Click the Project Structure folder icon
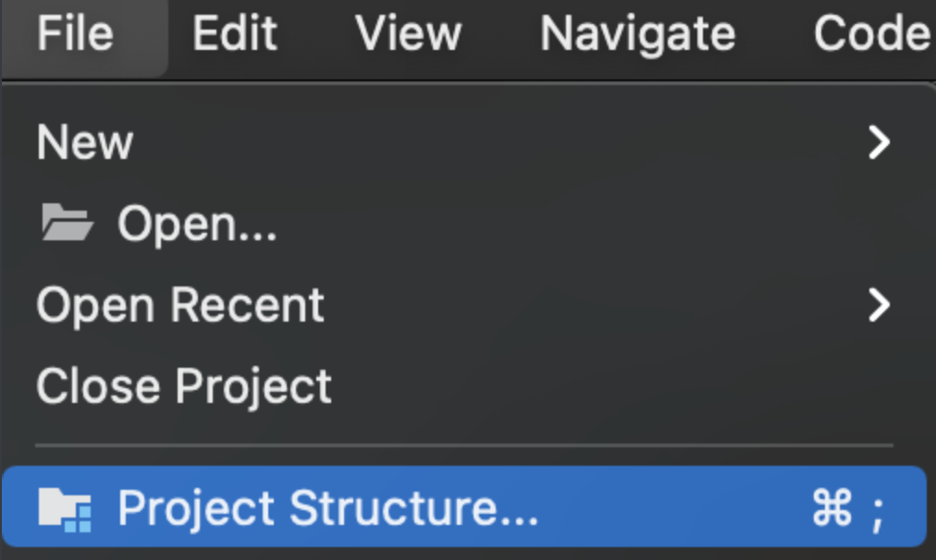Viewport: 936px width, 560px height. (x=65, y=506)
